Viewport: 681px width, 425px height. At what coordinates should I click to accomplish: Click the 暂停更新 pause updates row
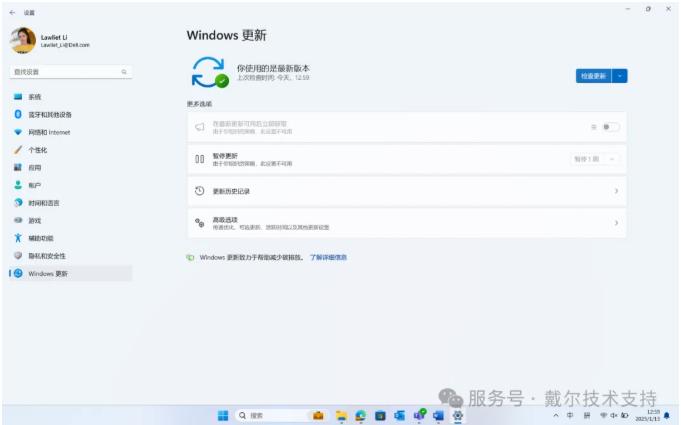point(407,159)
